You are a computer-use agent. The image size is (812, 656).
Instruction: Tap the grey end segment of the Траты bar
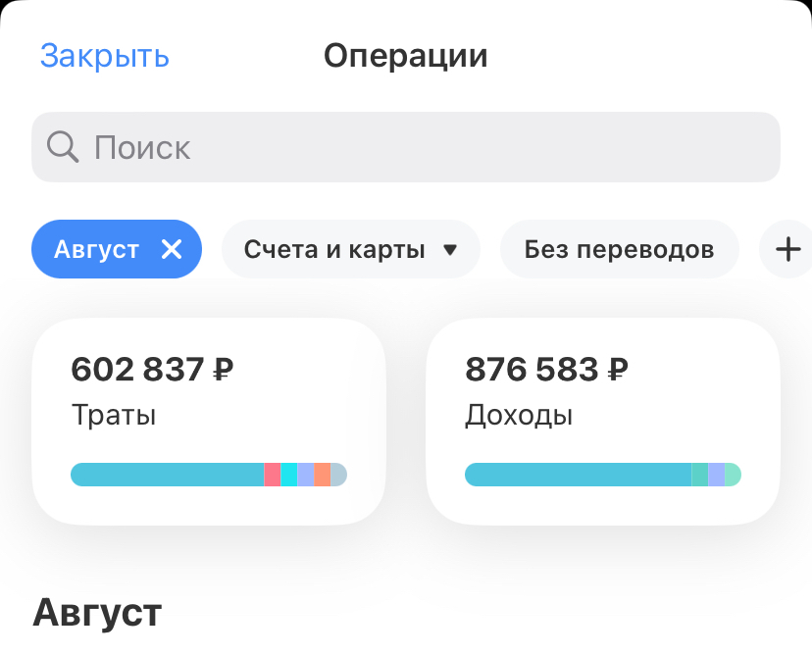(x=339, y=475)
